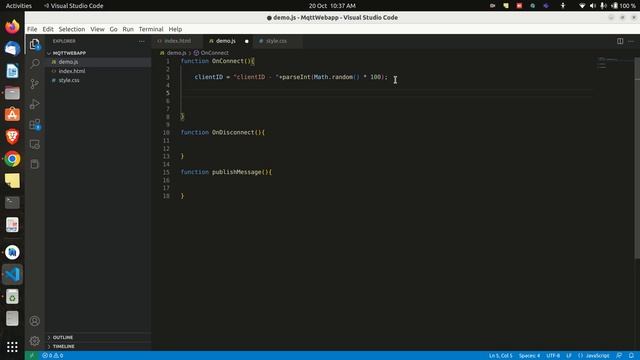Viewport: 640px width, 360px height.
Task: Open the Selection menu
Action: pos(72,29)
